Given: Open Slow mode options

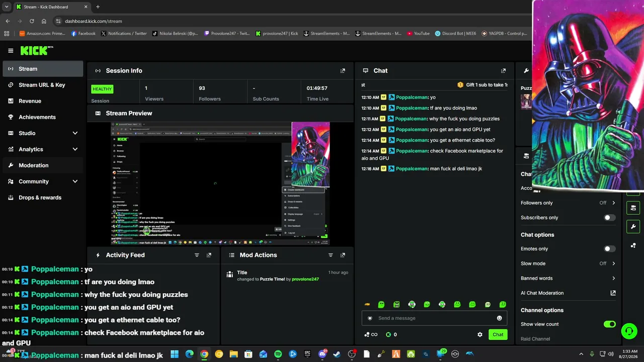Looking at the screenshot, I should click(568, 263).
